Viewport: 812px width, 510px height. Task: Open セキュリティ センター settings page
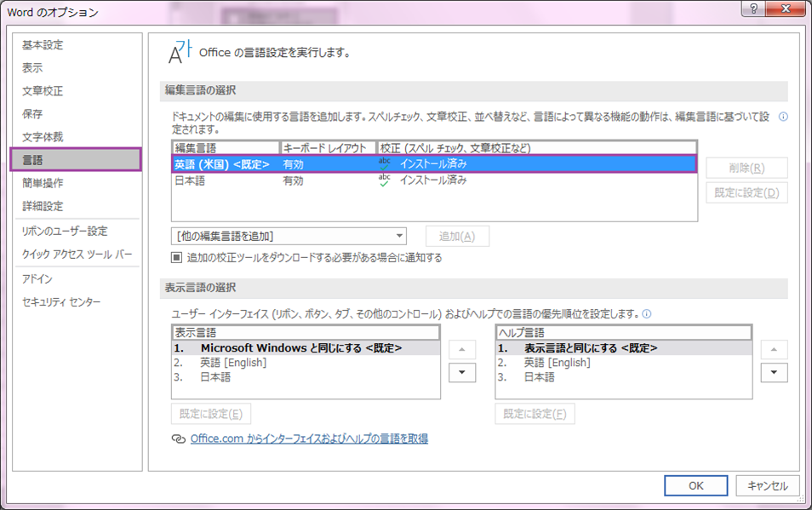pos(61,302)
